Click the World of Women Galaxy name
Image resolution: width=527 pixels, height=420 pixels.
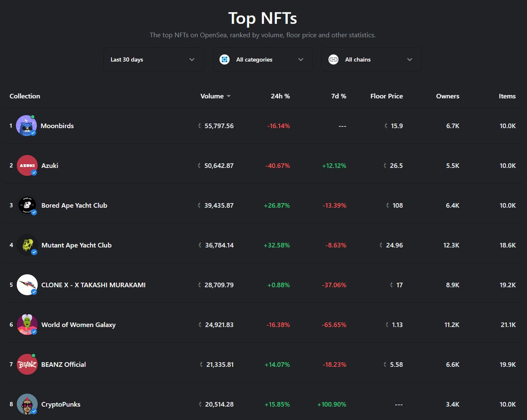(x=79, y=325)
